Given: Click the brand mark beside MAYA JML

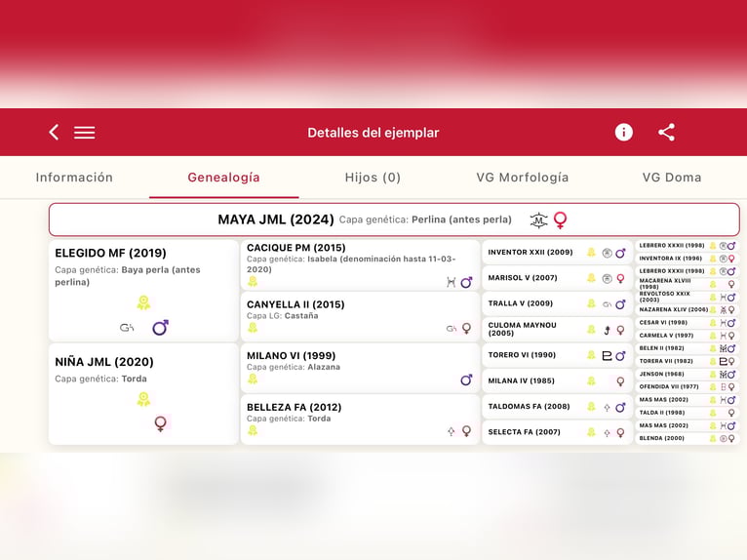Looking at the screenshot, I should (538, 220).
